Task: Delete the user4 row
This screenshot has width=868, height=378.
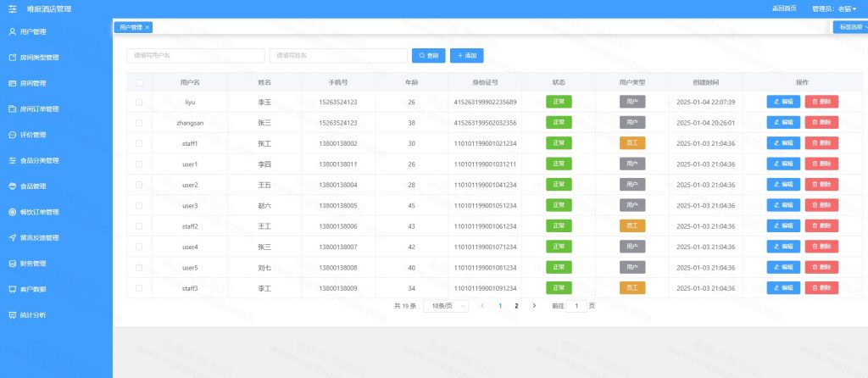Action: (x=821, y=247)
